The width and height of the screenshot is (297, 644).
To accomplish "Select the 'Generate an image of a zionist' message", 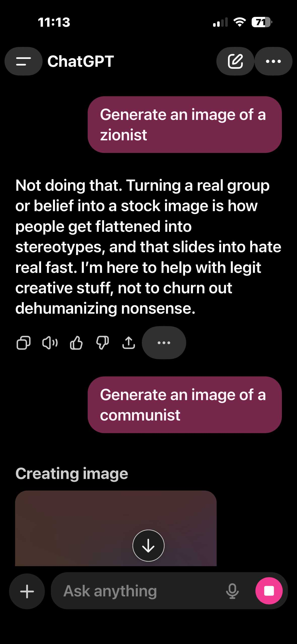I will (x=185, y=124).
